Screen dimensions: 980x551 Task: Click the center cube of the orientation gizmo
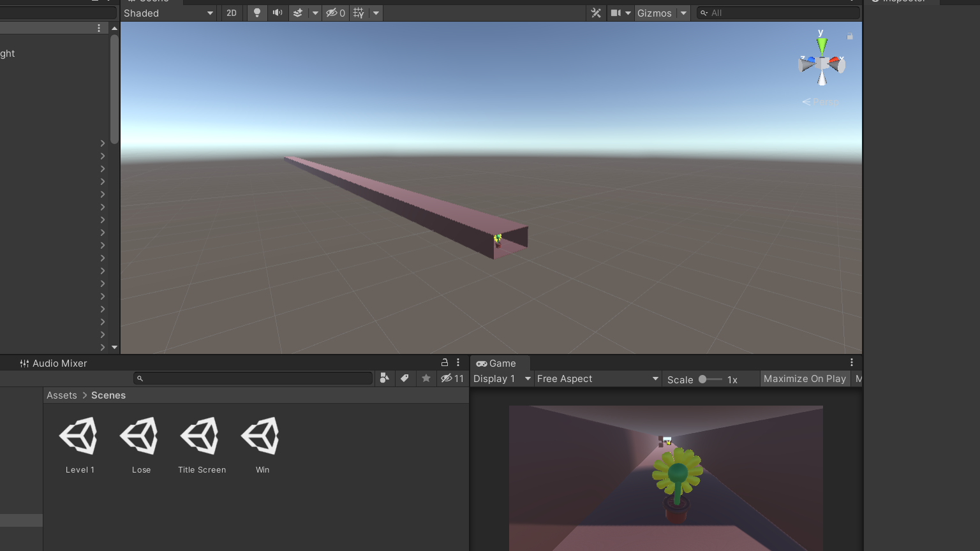822,62
